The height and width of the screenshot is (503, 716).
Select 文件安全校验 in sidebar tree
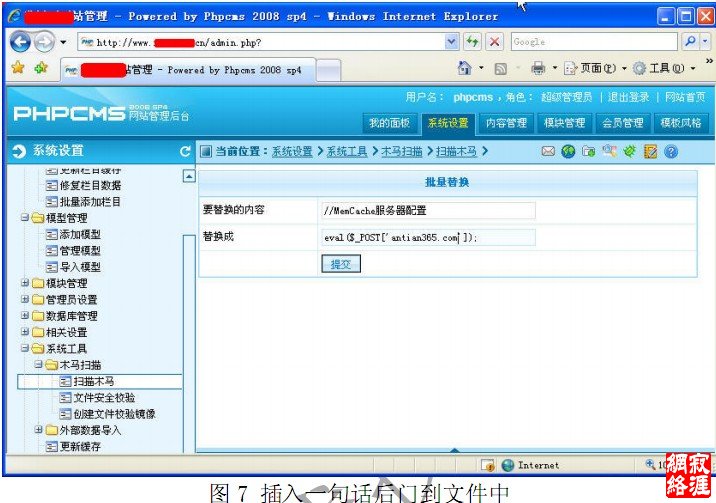104,398
